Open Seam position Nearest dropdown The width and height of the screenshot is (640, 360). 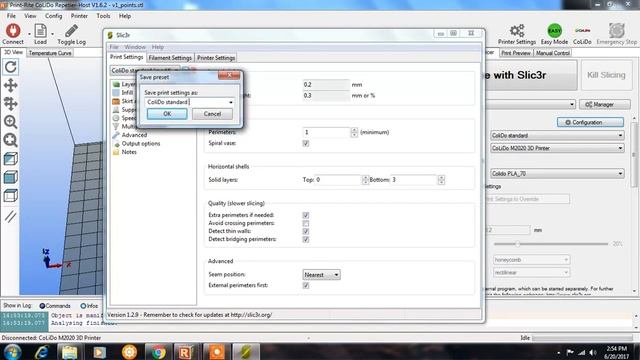pyautogui.click(x=321, y=275)
